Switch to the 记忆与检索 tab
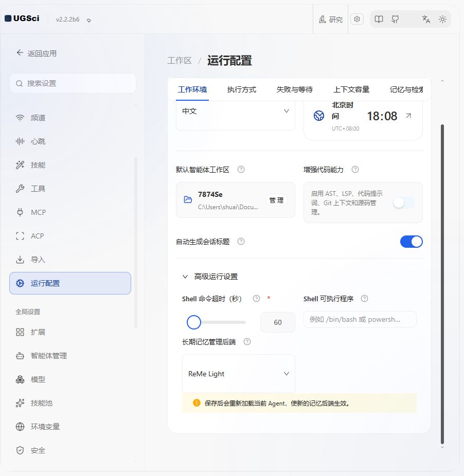The height and width of the screenshot is (476, 464). click(406, 89)
